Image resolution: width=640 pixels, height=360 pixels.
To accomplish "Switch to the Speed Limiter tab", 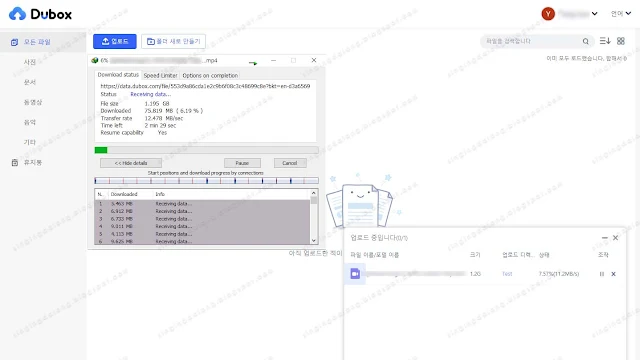I will point(160,76).
